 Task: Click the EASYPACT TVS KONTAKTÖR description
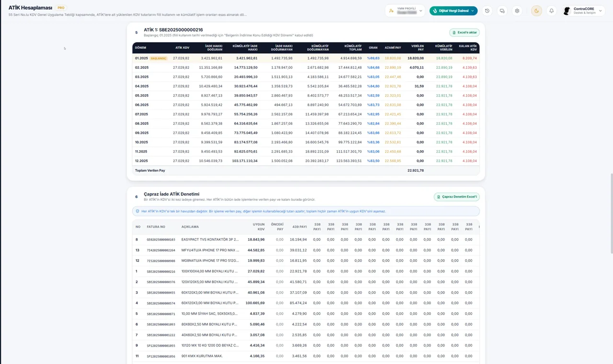tap(210, 240)
